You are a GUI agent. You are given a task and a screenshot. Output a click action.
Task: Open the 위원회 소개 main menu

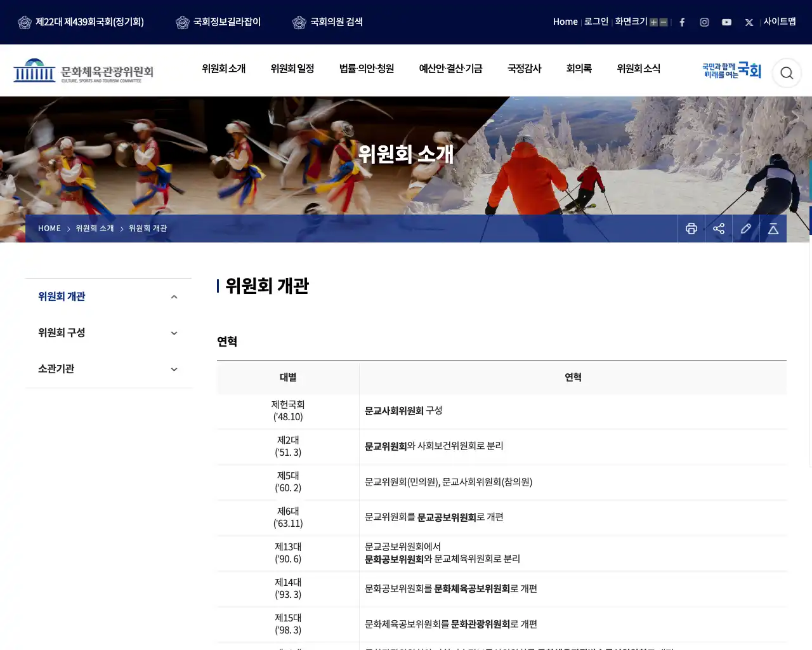[x=224, y=69]
